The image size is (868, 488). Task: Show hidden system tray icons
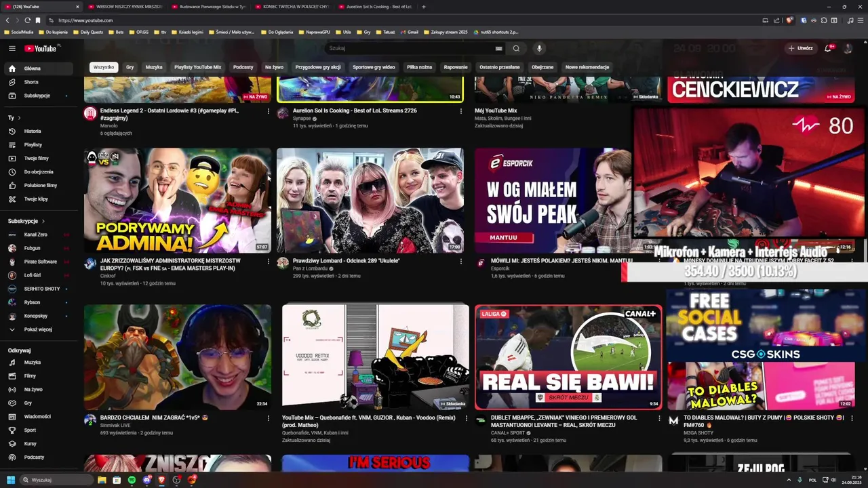(789, 480)
